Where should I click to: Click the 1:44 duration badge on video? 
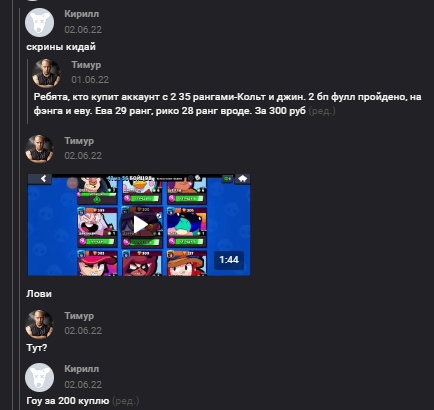pos(229,260)
